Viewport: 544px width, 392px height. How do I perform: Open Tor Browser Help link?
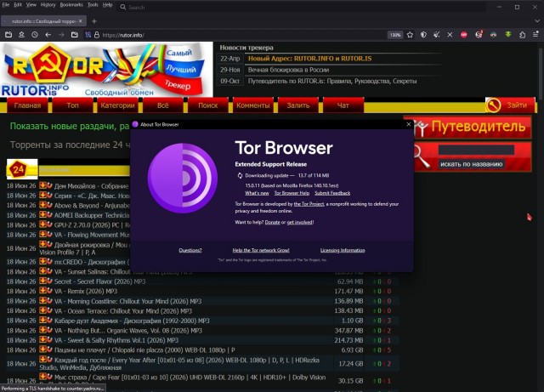click(x=292, y=193)
